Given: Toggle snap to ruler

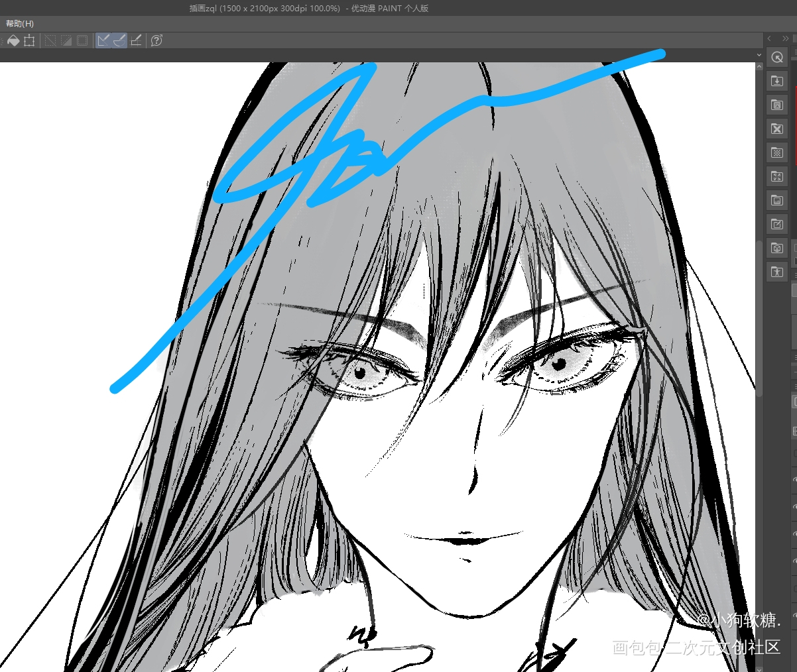Looking at the screenshot, I should [103, 40].
